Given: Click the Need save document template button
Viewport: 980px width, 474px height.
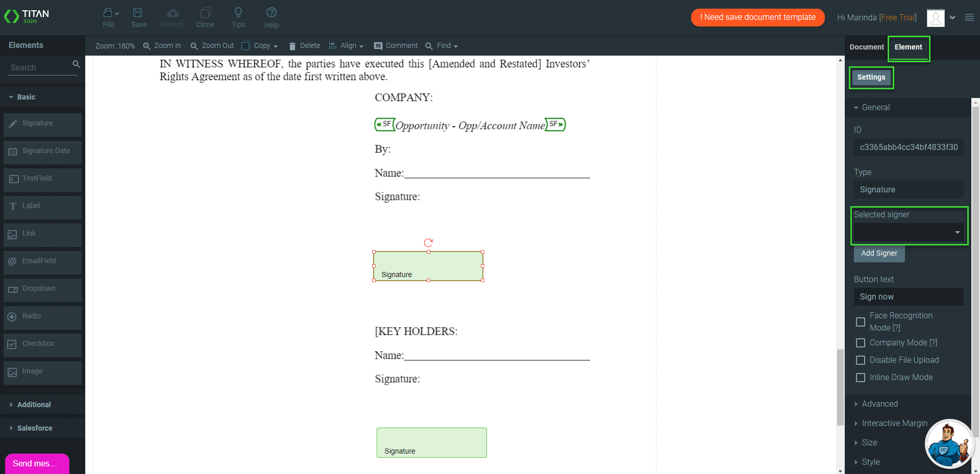Looking at the screenshot, I should [x=757, y=17].
